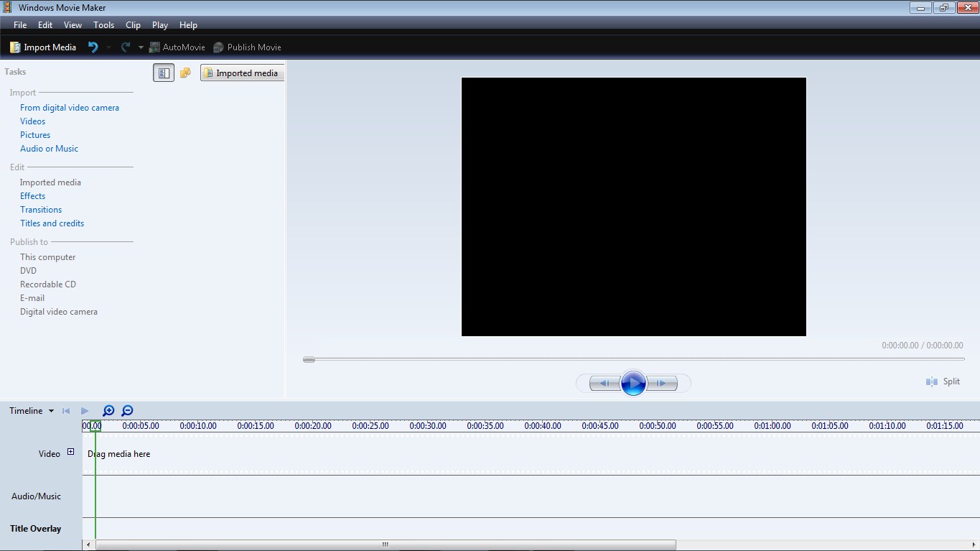
Task: Open Titles and credits
Action: [52, 223]
